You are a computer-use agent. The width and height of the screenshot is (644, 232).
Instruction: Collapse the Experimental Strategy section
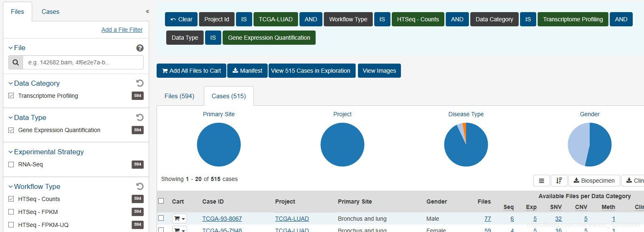tap(46, 152)
